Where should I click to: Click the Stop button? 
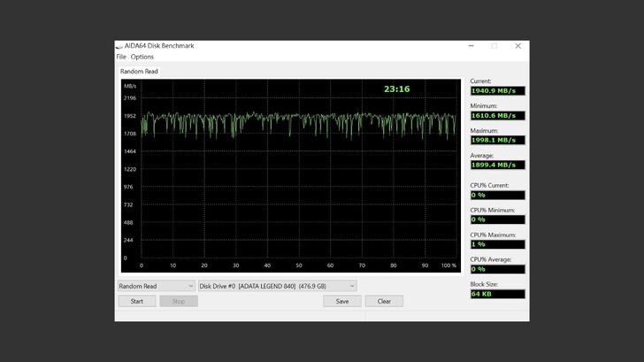tap(179, 301)
